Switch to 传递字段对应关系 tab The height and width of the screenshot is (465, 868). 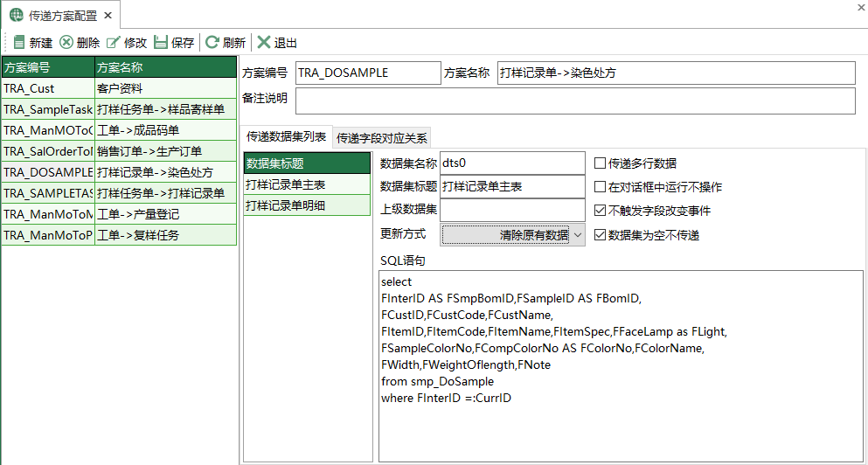tap(381, 138)
